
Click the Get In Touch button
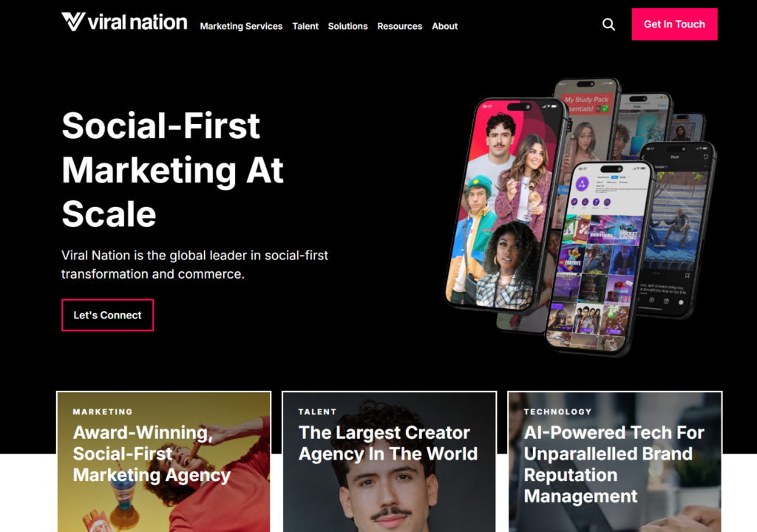pos(674,24)
